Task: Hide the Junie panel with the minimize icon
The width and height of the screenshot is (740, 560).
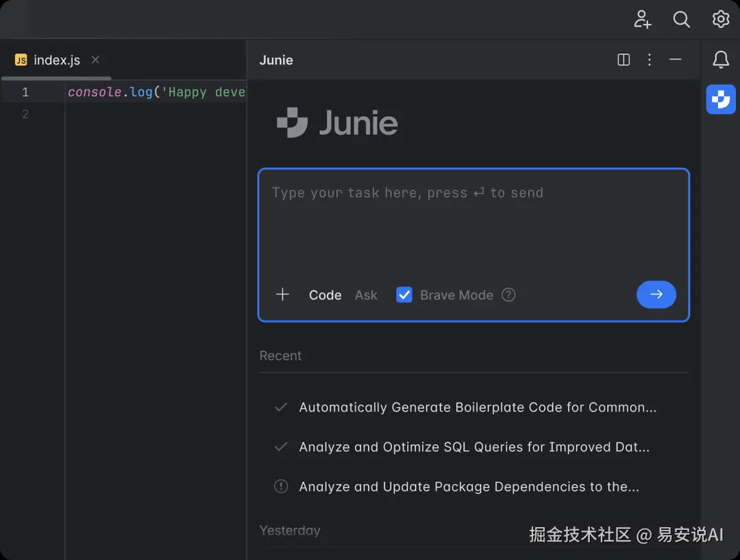Action: 676,60
